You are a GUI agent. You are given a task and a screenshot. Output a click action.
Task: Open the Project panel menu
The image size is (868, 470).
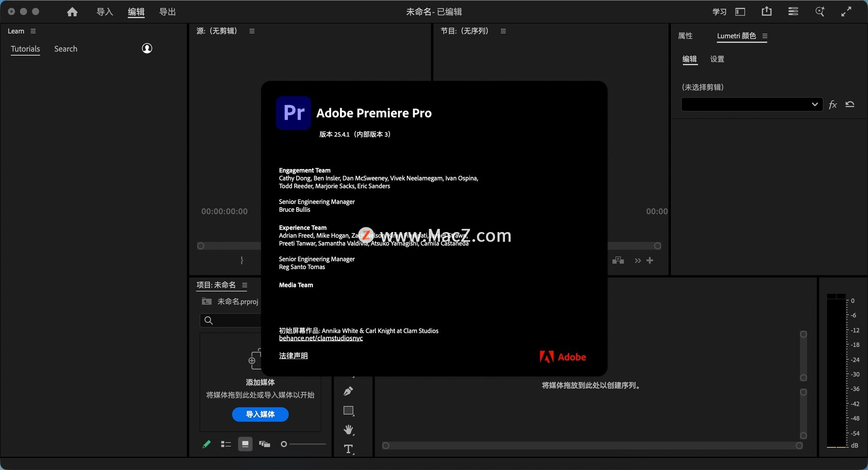(x=245, y=285)
